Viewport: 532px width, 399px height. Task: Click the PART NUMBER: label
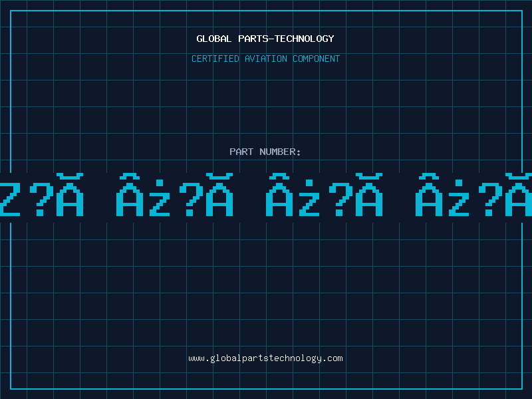click(x=265, y=152)
